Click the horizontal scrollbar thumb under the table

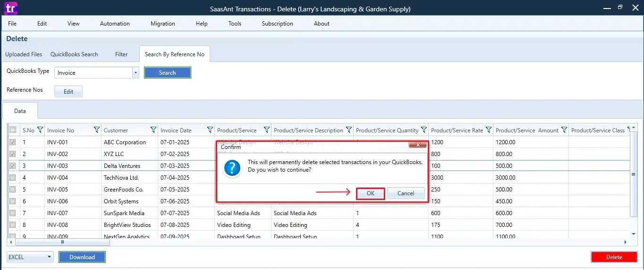[62, 242]
